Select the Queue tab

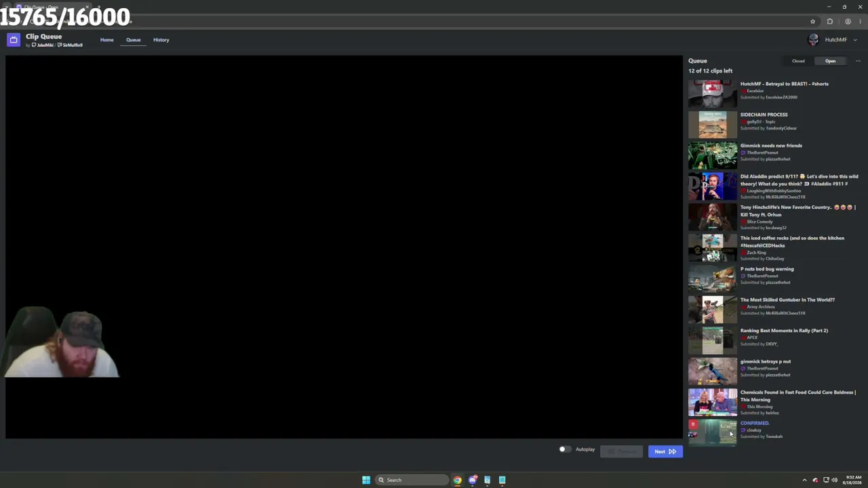click(133, 40)
